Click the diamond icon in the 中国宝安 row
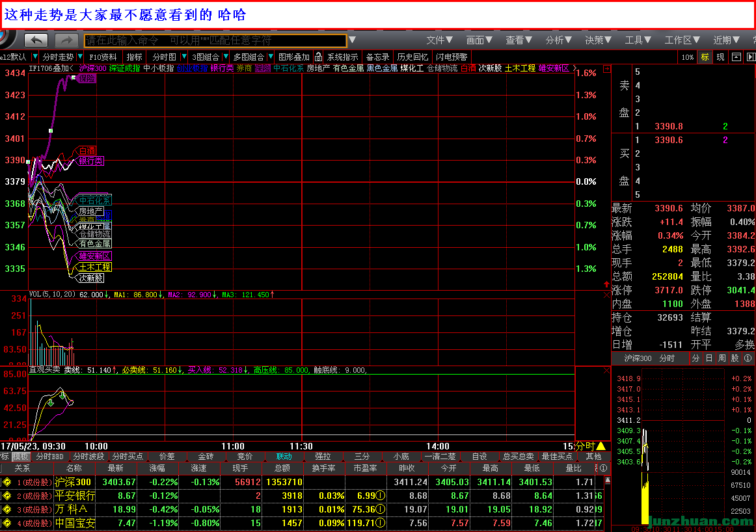Screen dimensions: 756x532 point(7,523)
